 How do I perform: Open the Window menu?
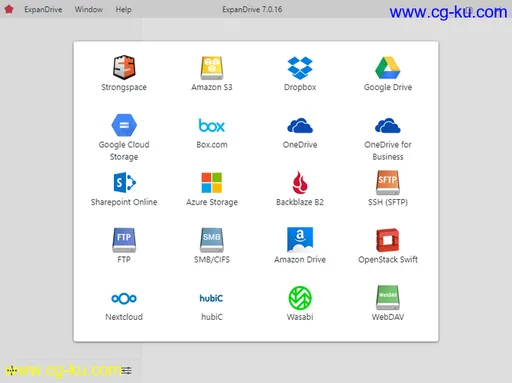(89, 10)
